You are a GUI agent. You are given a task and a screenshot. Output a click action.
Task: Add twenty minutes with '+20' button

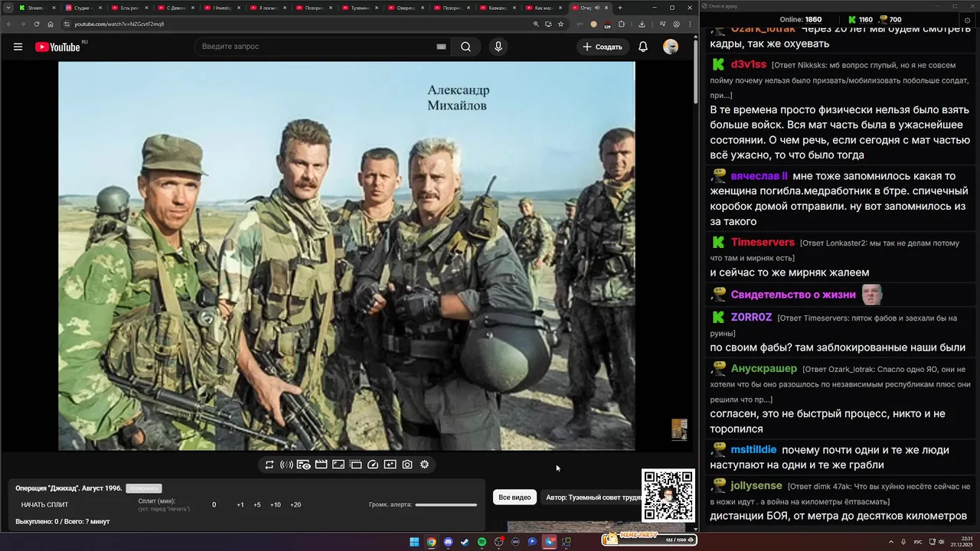296,505
